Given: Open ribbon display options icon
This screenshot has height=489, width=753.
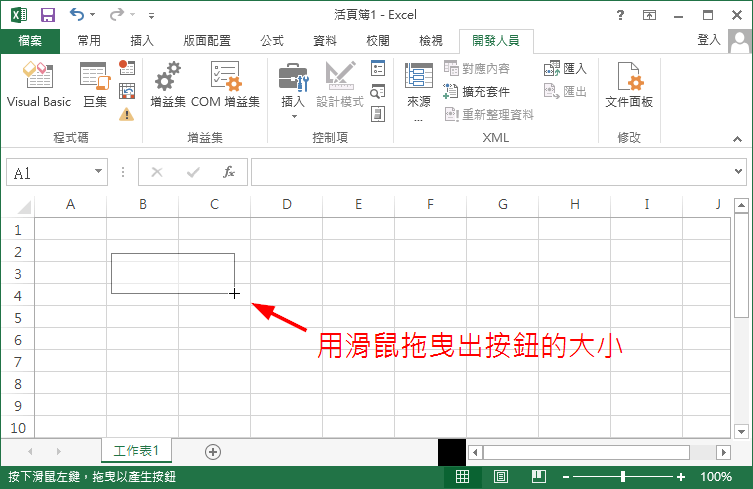Looking at the screenshot, I should coord(649,15).
